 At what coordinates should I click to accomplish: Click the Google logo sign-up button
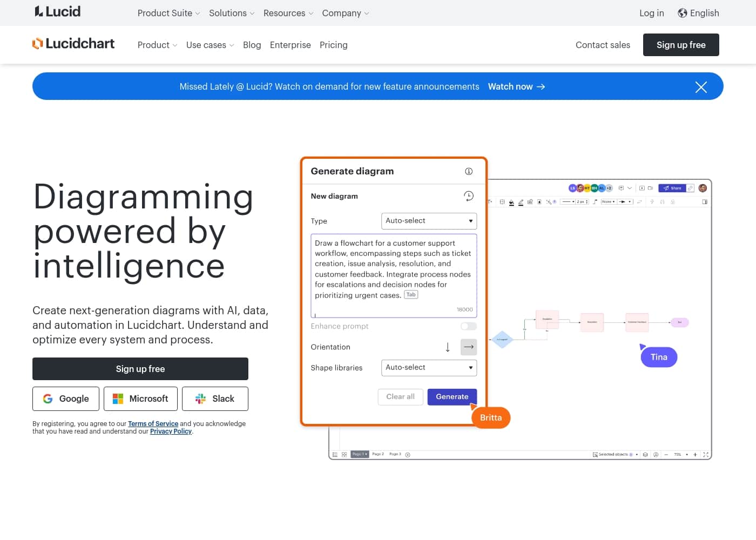(66, 399)
